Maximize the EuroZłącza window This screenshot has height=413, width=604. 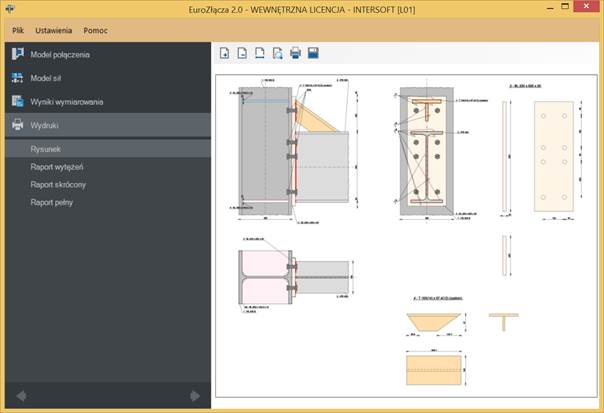(x=565, y=7)
